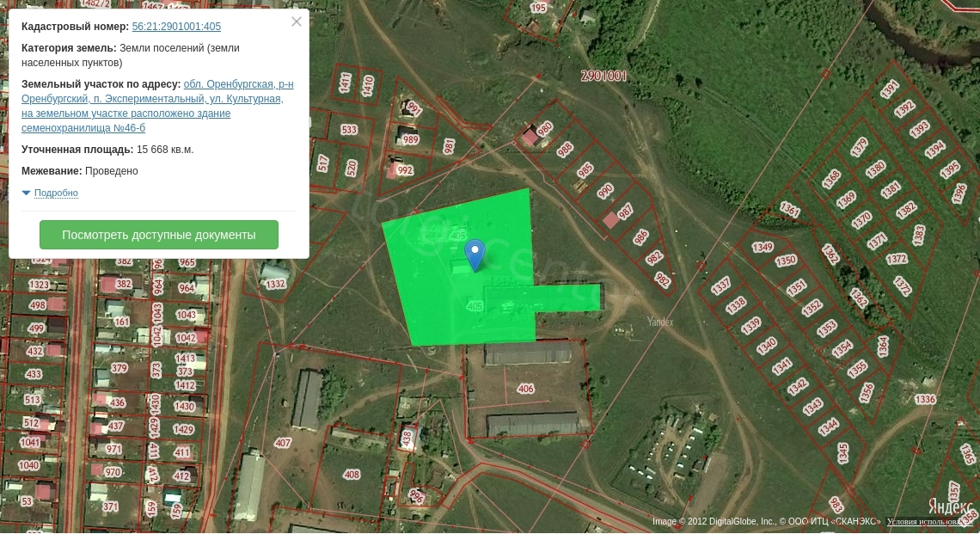Select parcel 406 on the map
The image size is (980, 534).
(525, 389)
